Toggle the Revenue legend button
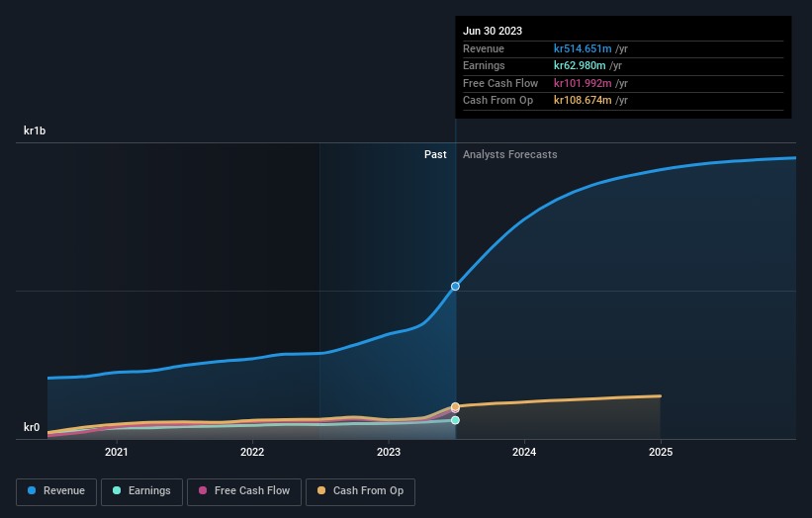The height and width of the screenshot is (518, 812). 56,491
